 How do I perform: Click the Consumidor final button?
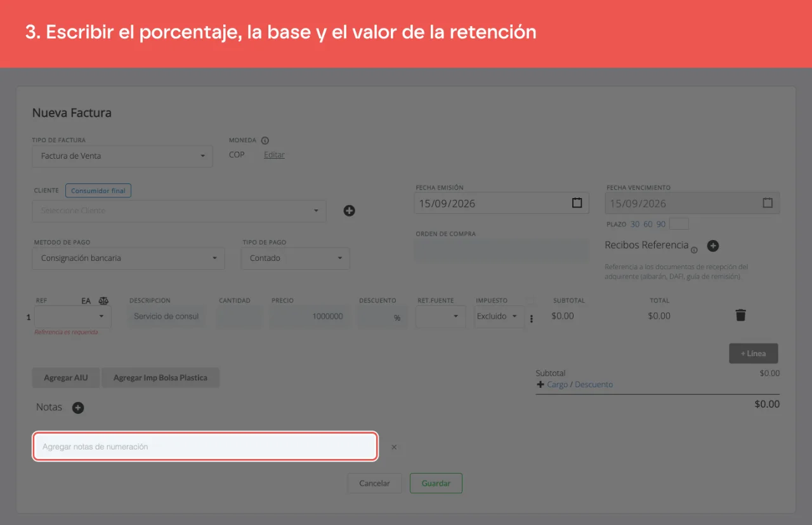(x=98, y=190)
